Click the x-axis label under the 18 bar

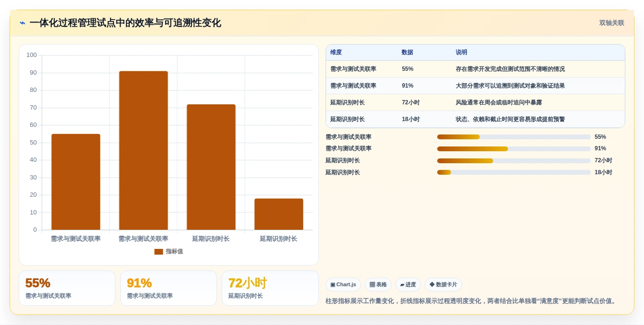tap(279, 239)
